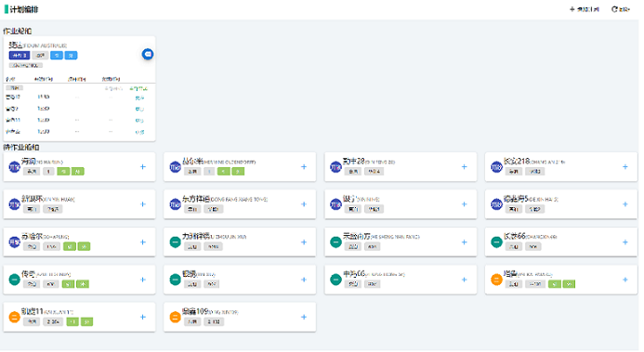
Task: Click the teal link in first table row of working ship
Action: tap(139, 98)
